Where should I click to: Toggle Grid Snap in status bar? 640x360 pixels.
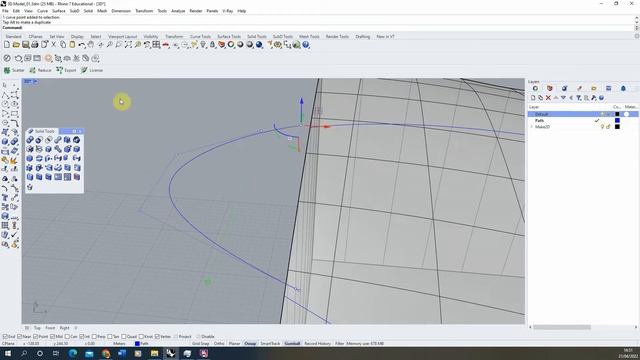point(200,344)
